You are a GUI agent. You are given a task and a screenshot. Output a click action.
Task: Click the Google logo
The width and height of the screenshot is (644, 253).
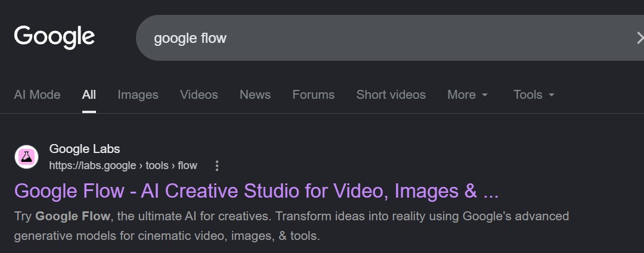click(x=54, y=38)
